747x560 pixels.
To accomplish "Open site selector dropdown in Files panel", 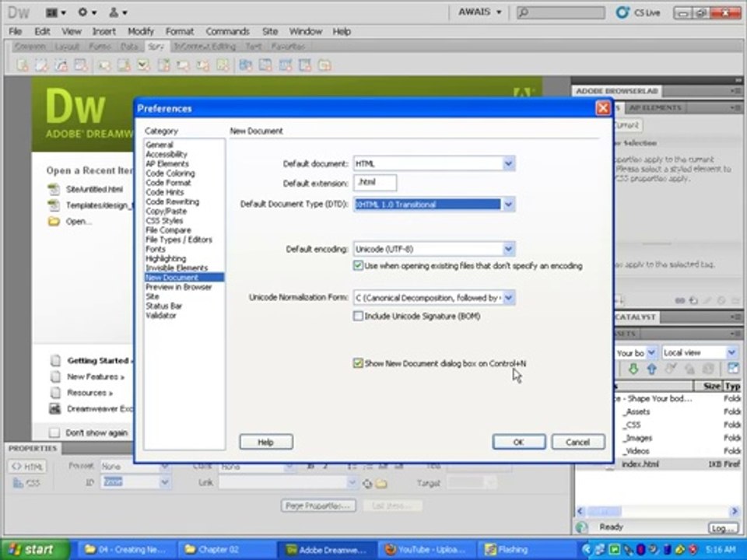I will coord(651,352).
